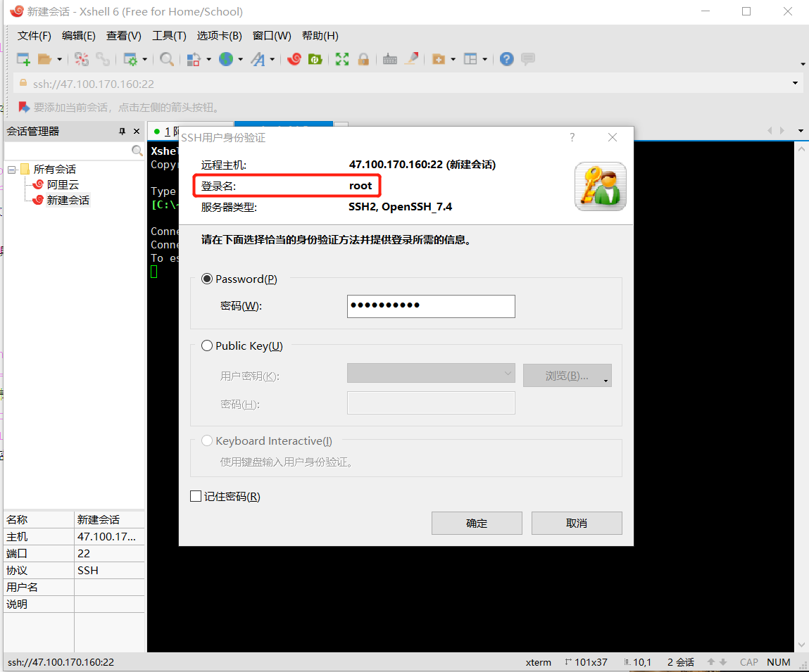Open the open-folder icon's dropdown arrow
The image size is (809, 672).
pos(59,58)
